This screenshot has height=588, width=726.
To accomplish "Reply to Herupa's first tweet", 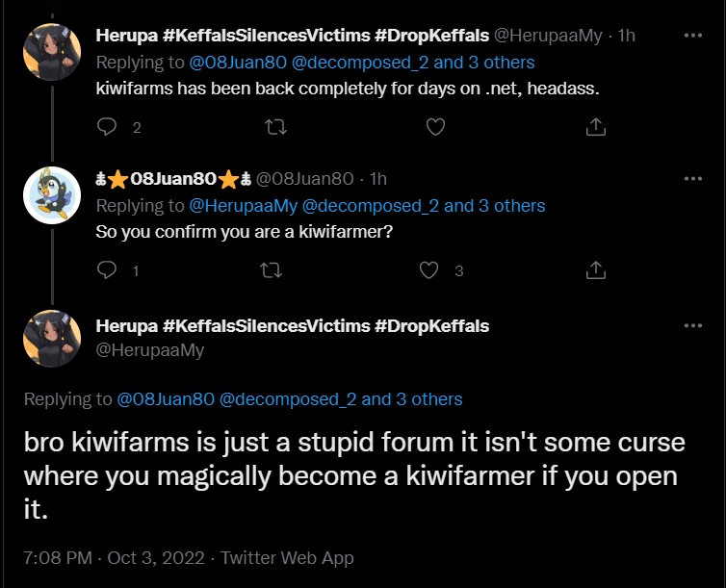I will pos(108,126).
